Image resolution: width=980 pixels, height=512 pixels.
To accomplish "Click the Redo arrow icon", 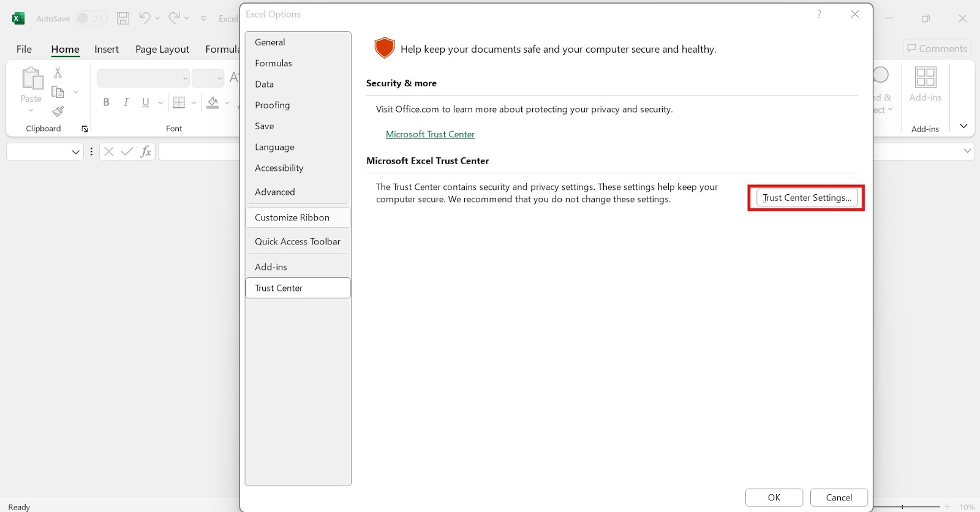I will (x=175, y=18).
